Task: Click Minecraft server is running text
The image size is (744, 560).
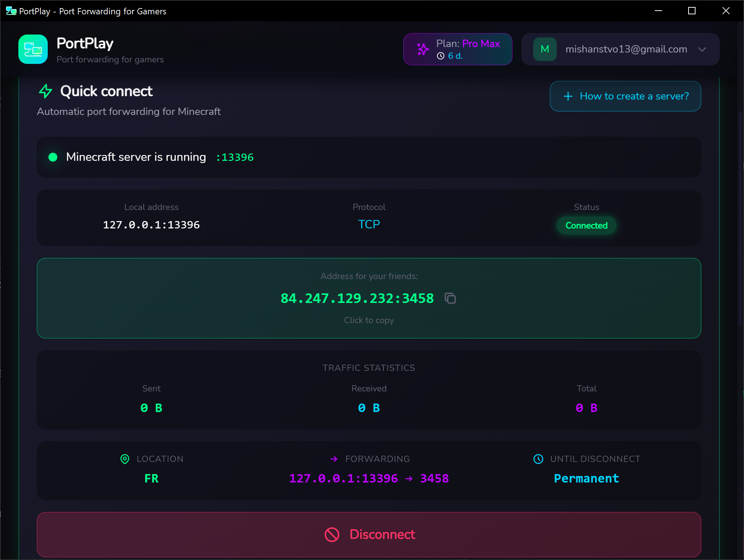Action: pos(136,157)
